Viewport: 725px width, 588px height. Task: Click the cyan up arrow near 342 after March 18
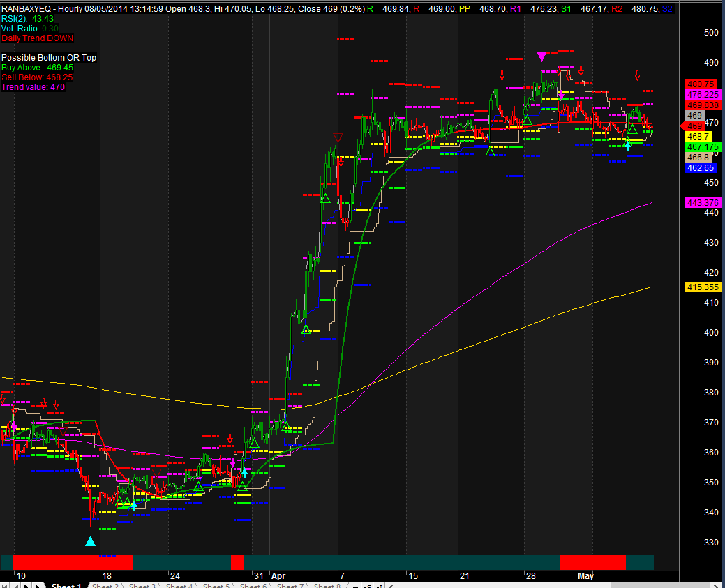(x=134, y=506)
